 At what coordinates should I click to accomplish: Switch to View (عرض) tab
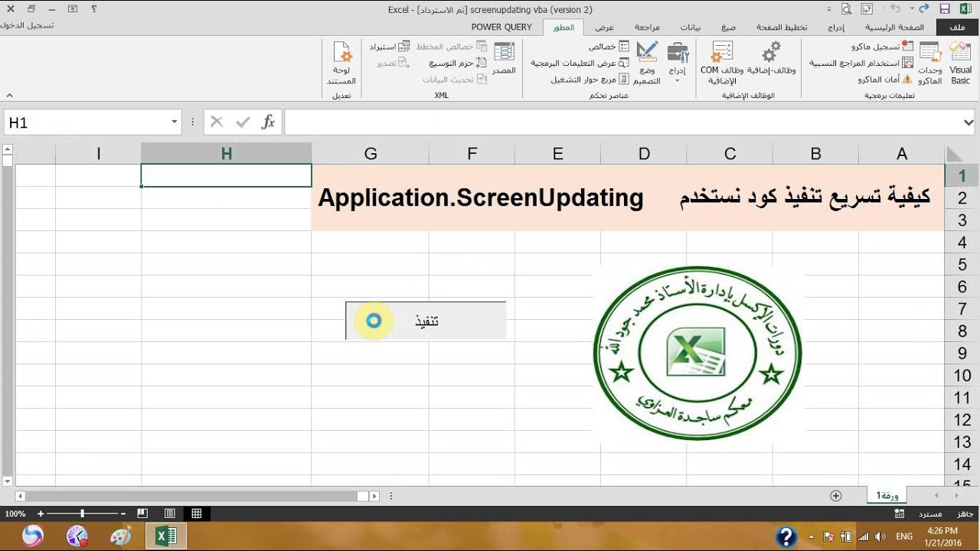tap(604, 28)
